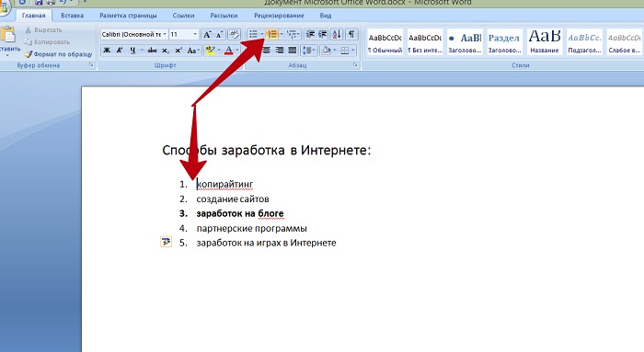644x352 pixels.
Task: Apply superscript formatting
Action: tap(178, 51)
